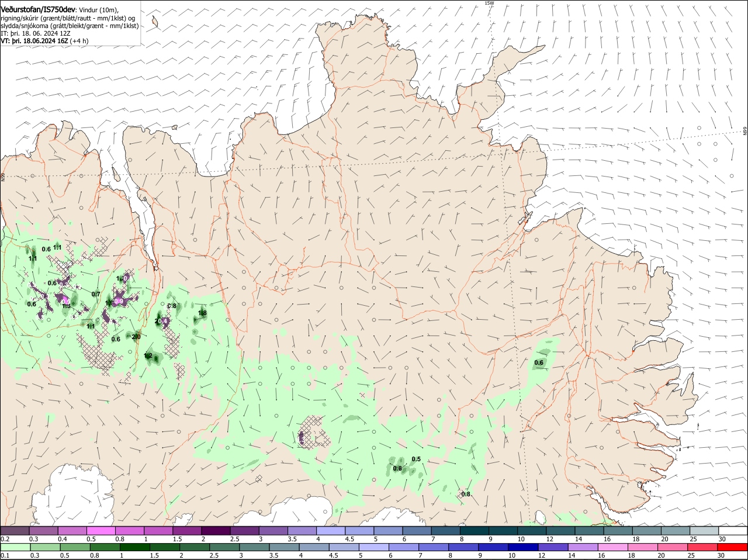Click the 2.0 precipitation value on the map

[136, 336]
